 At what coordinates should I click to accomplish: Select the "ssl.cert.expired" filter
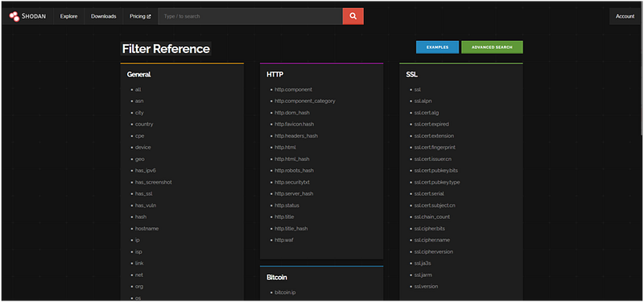pos(431,124)
